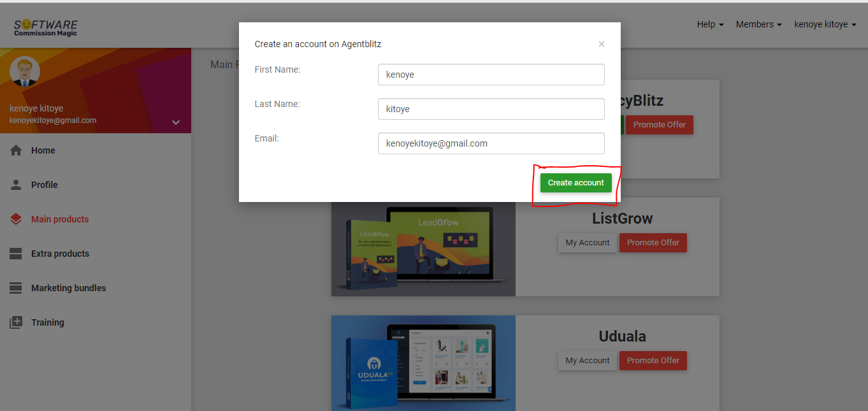Click the dialog title Create an account on Agentblitz
The width and height of the screenshot is (868, 411).
click(318, 44)
